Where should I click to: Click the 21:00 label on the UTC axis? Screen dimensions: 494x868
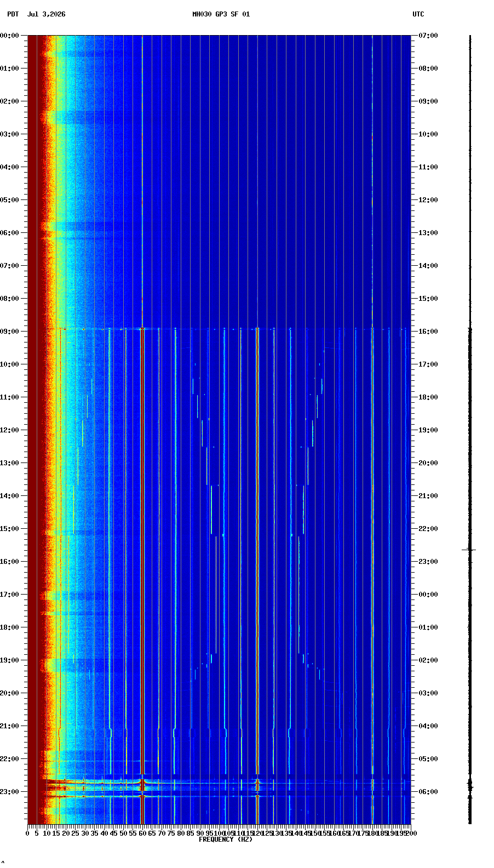click(428, 496)
